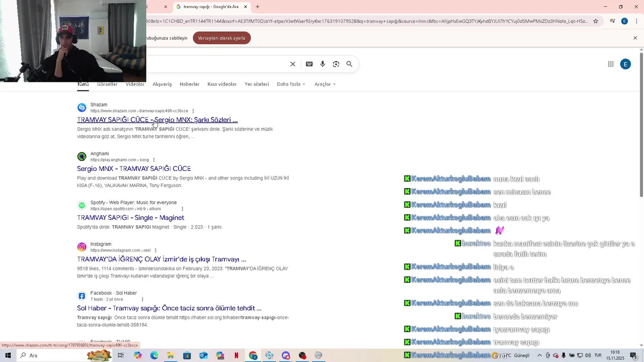Image resolution: width=644 pixels, height=362 pixels.
Task: Open the Chrome three-dot menu
Action: pos(636,21)
